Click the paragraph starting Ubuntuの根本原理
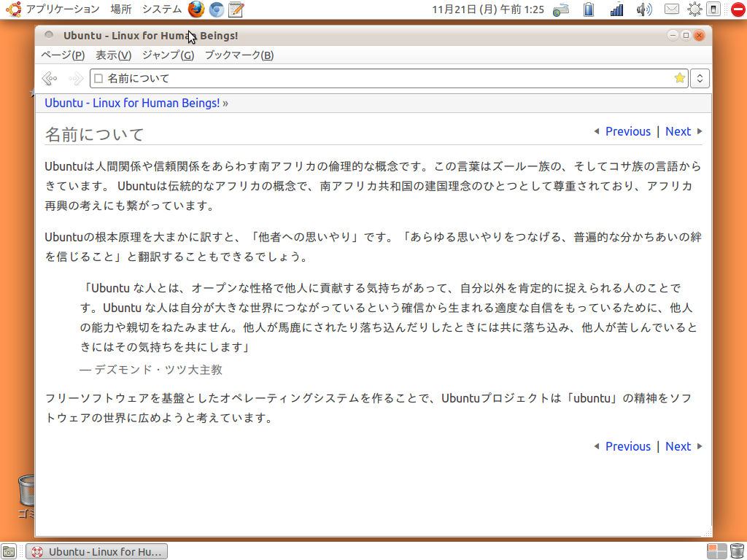 (x=373, y=246)
